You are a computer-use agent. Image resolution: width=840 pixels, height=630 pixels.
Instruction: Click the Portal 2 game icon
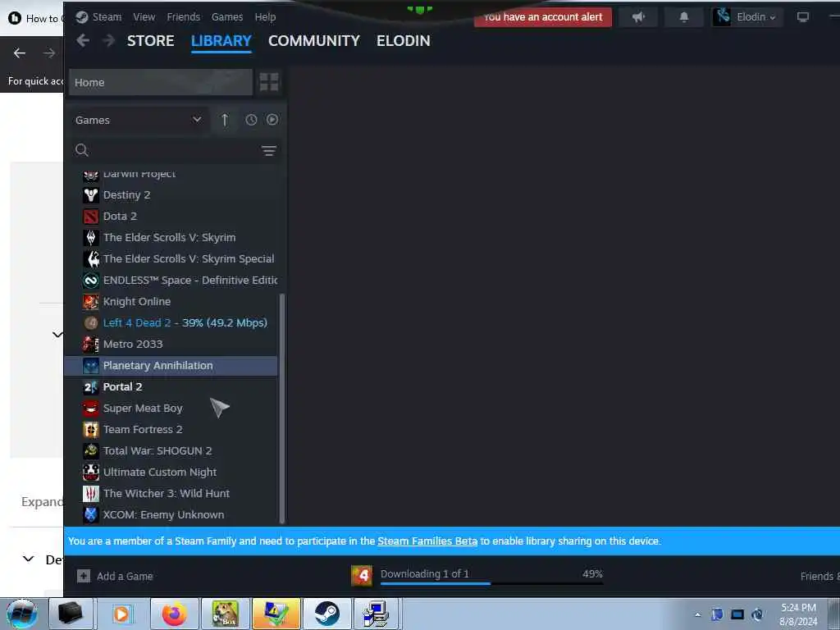tap(90, 387)
